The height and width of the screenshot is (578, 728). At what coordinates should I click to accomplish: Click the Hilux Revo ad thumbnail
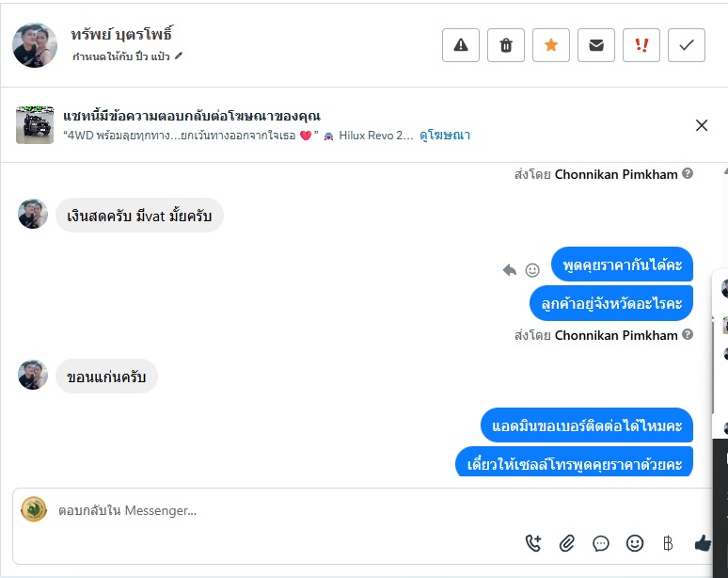[x=35, y=125]
